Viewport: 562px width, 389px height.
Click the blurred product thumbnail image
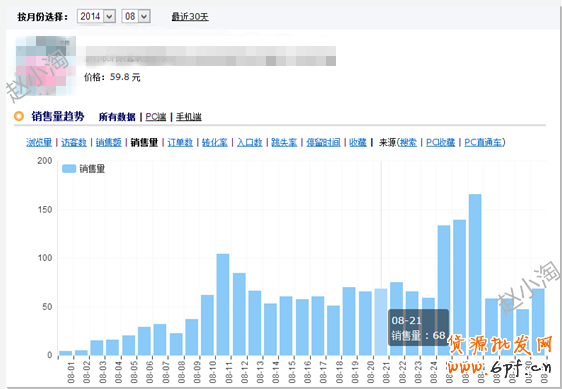click(46, 66)
